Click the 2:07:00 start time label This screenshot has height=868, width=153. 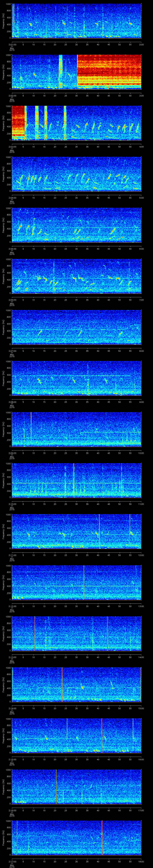[12, 351]
